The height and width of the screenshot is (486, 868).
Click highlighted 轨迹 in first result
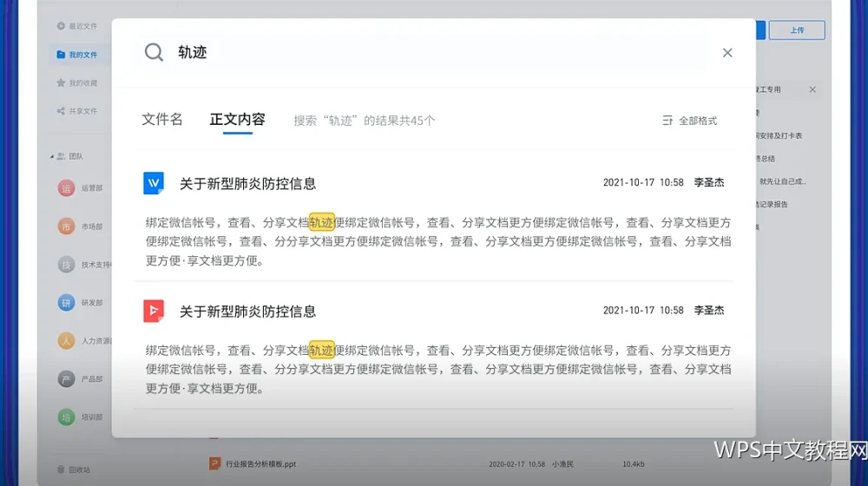pos(322,222)
